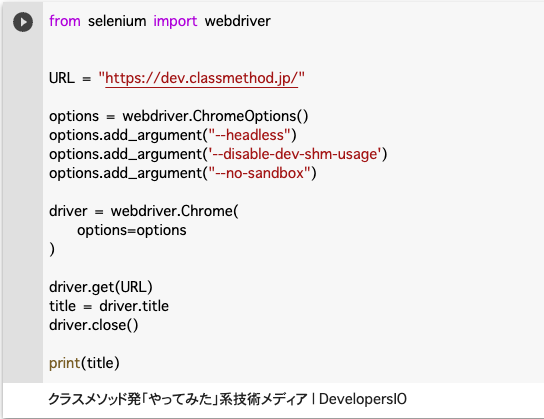Click the "--headless" argument string
Image resolution: width=544 pixels, height=419 pixels.
[249, 135]
